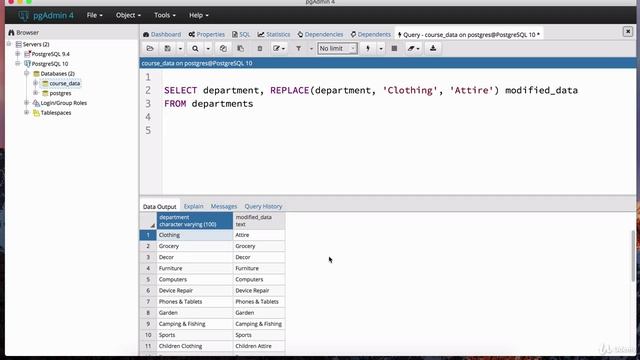Expand the Tablespaces node
The image size is (640, 360).
pyautogui.click(x=27, y=112)
